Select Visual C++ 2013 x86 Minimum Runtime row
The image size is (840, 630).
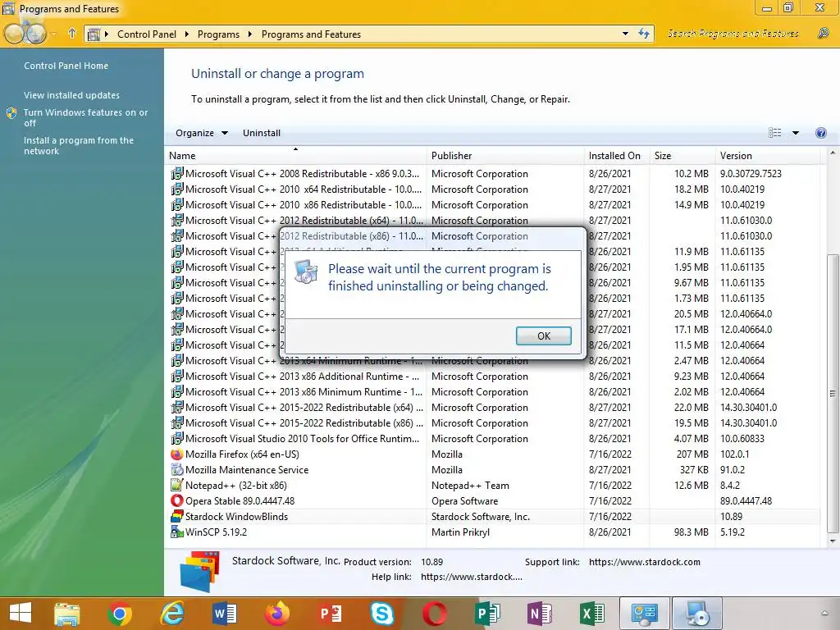click(492, 392)
